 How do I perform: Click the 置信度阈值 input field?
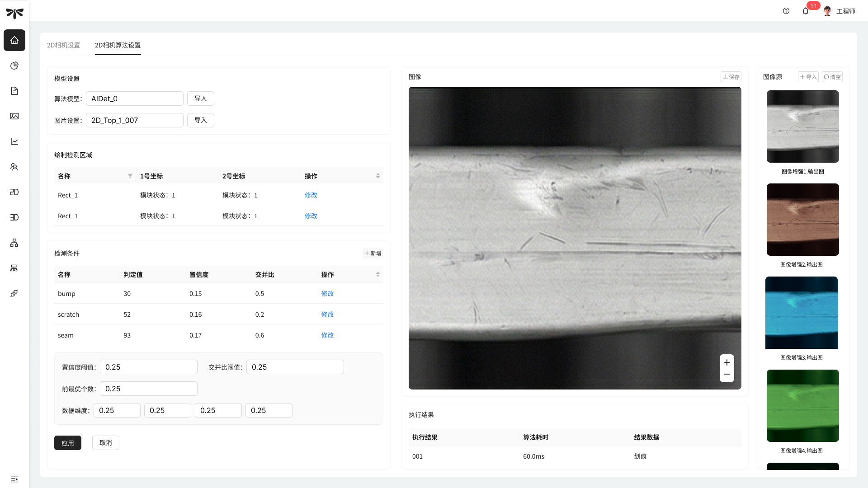coord(148,367)
